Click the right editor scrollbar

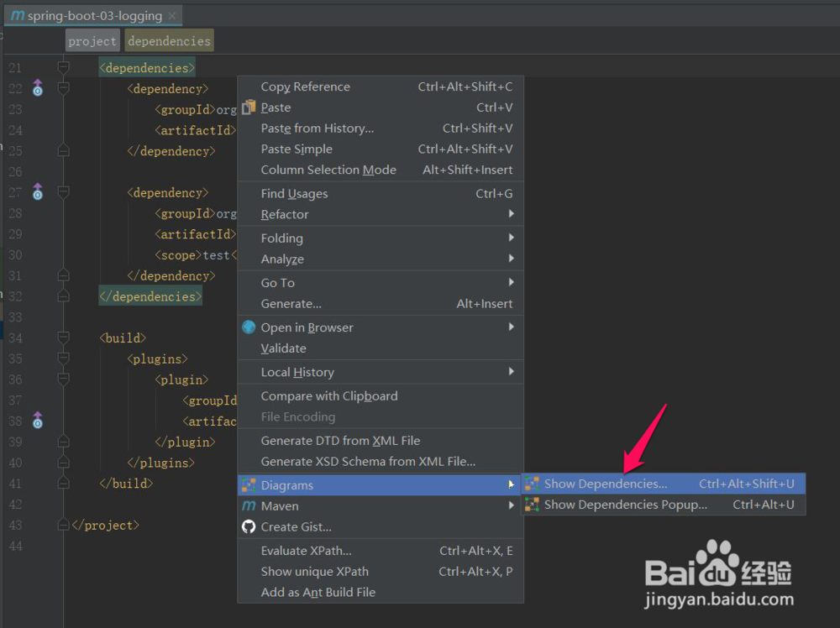click(835, 252)
